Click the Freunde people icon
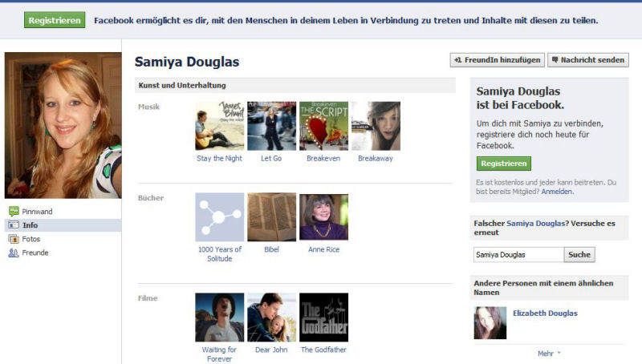642x364 pixels. click(14, 253)
